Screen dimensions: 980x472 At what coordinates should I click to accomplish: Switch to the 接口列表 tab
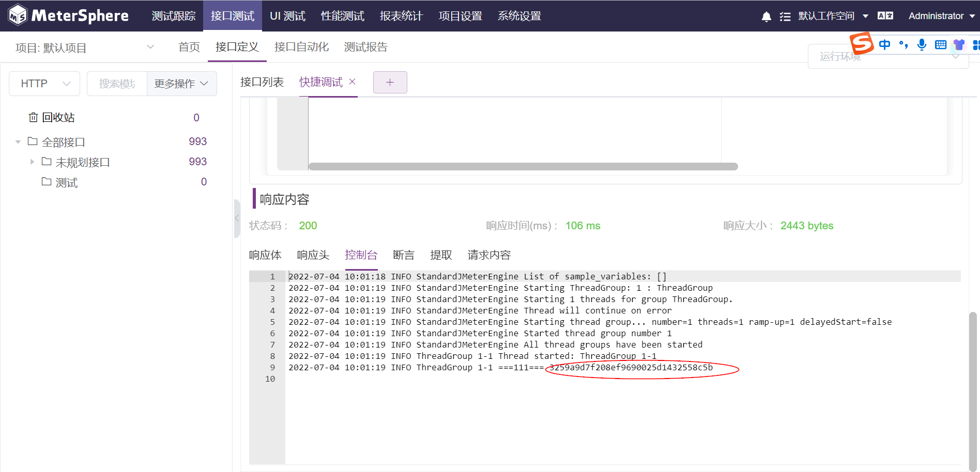pos(262,82)
